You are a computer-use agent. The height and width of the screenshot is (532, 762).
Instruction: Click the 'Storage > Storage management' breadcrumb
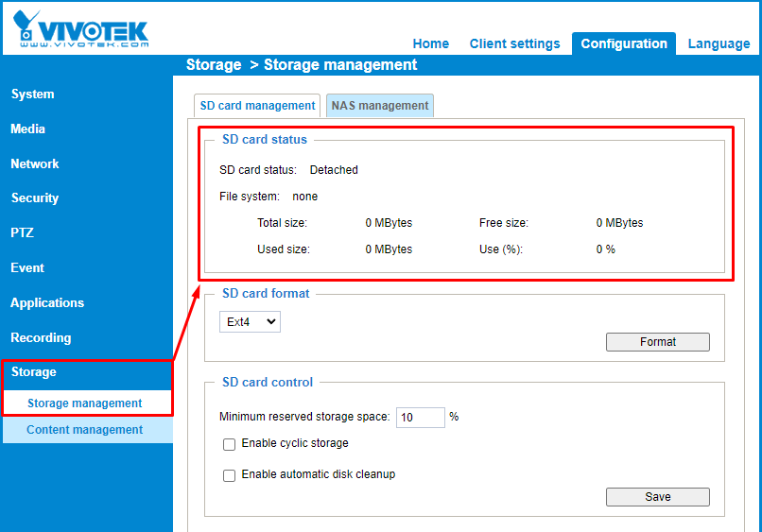click(x=302, y=64)
